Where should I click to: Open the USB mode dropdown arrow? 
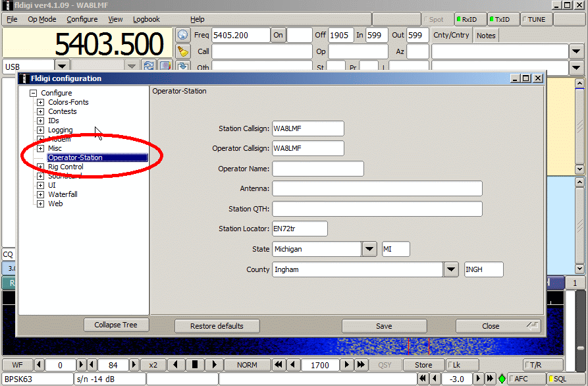tap(62, 66)
